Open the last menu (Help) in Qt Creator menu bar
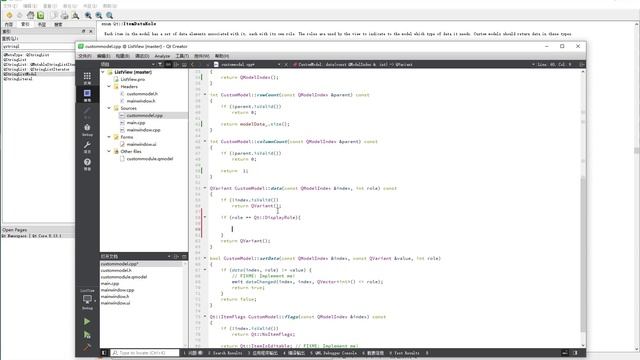 pos(222,56)
